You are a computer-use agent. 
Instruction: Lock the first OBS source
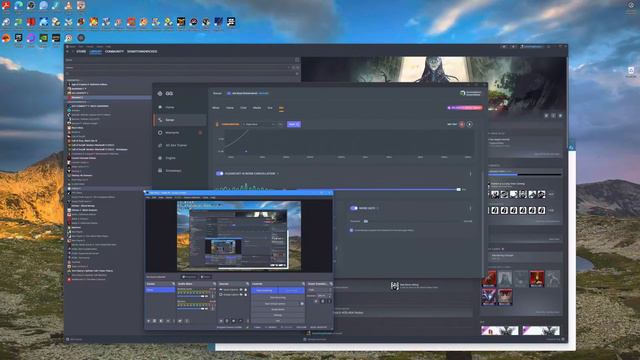point(246,290)
